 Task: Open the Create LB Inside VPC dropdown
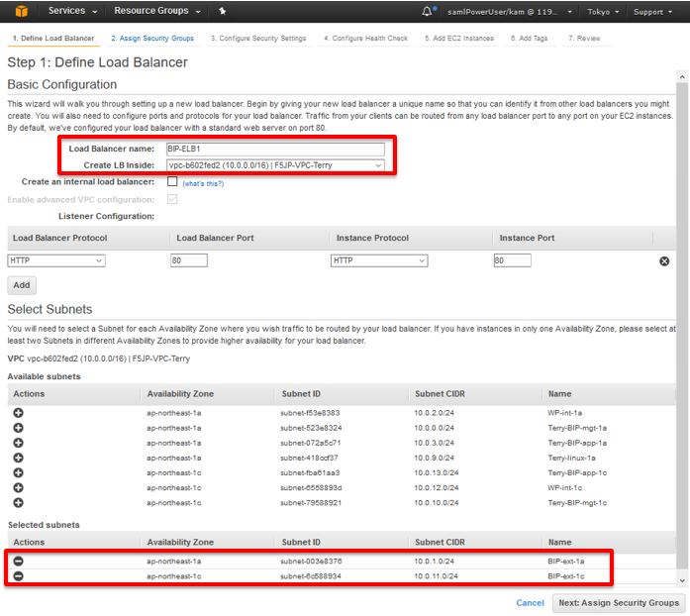[x=275, y=165]
